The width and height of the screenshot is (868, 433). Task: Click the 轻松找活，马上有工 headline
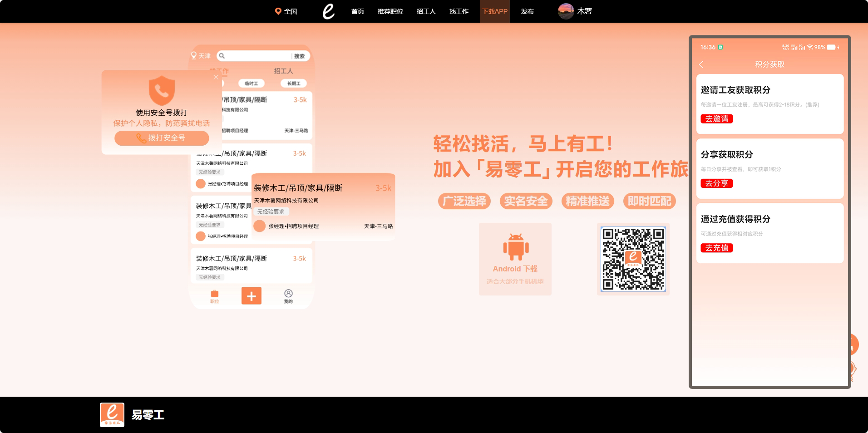click(523, 144)
